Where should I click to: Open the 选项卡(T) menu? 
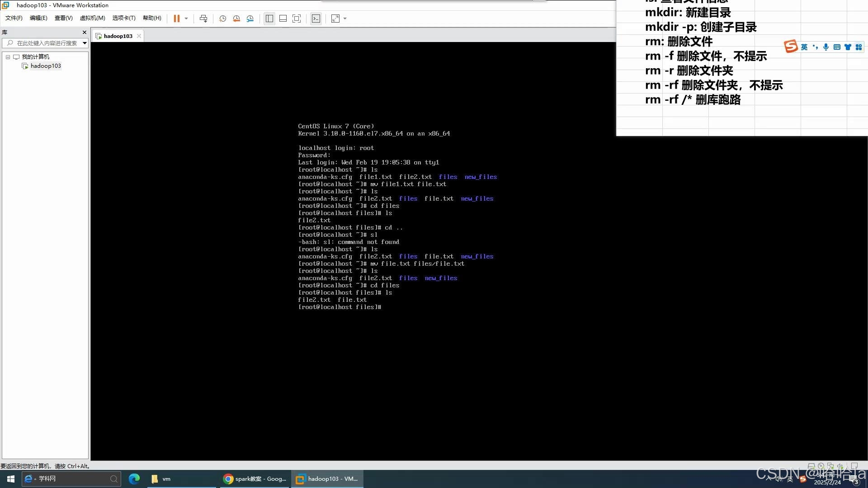pyautogui.click(x=123, y=18)
